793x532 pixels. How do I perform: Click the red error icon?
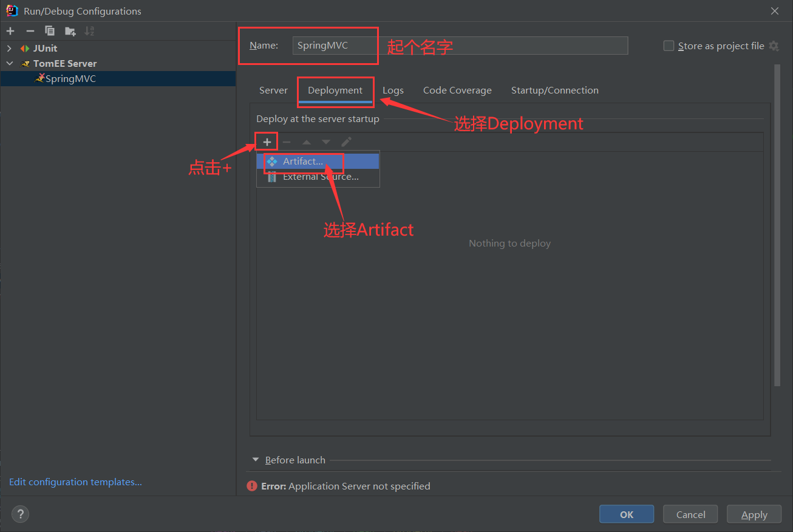252,486
